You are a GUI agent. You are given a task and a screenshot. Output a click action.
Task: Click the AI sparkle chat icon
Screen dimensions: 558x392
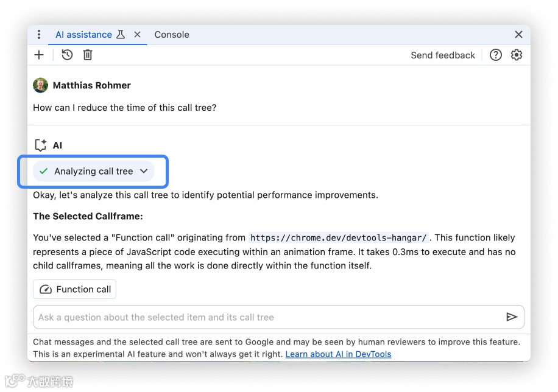pos(41,145)
